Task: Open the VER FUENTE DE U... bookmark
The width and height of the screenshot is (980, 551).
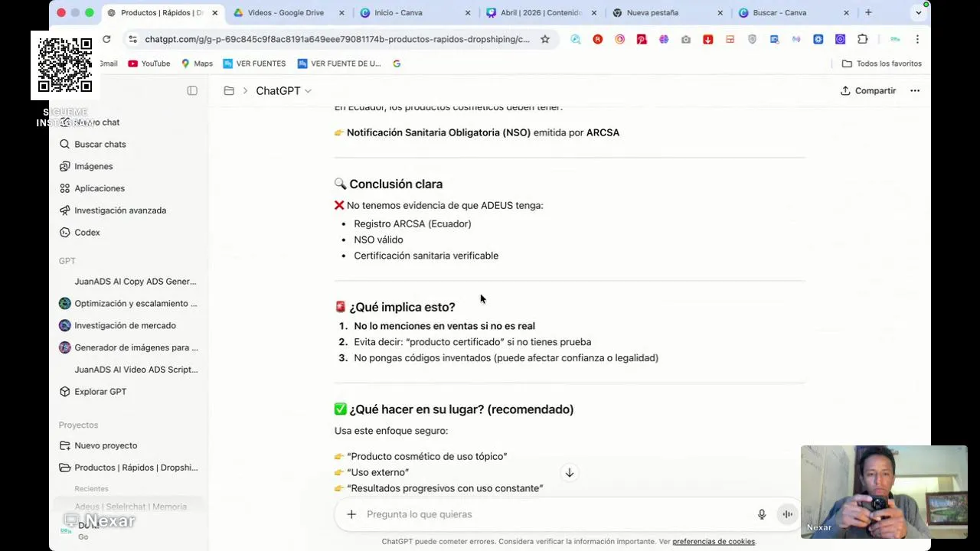Action: [x=339, y=64]
